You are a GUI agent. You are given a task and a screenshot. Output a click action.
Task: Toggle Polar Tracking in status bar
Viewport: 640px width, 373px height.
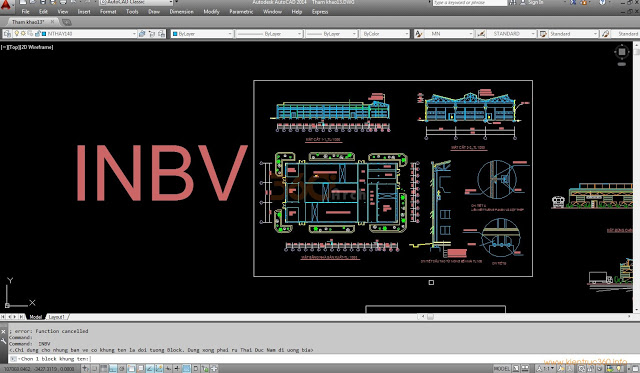click(x=122, y=369)
